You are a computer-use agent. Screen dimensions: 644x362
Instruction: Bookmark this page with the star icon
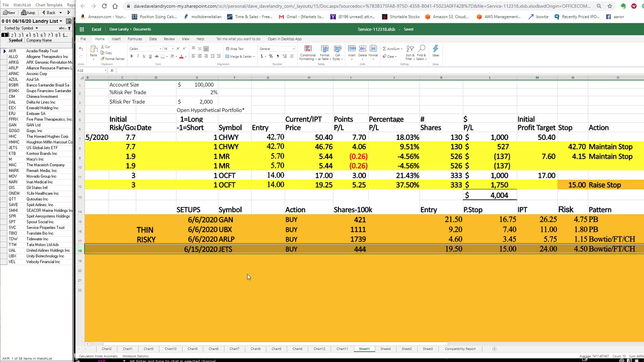(610, 6)
